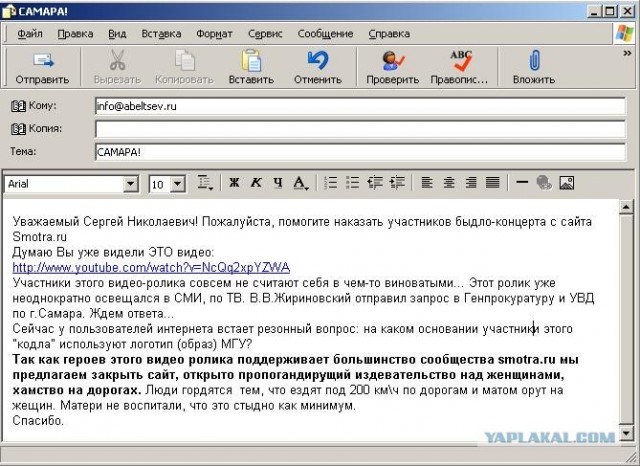Image resolution: width=640 pixels, height=466 pixels.
Task: Open the Вставка menu
Action: (x=161, y=34)
